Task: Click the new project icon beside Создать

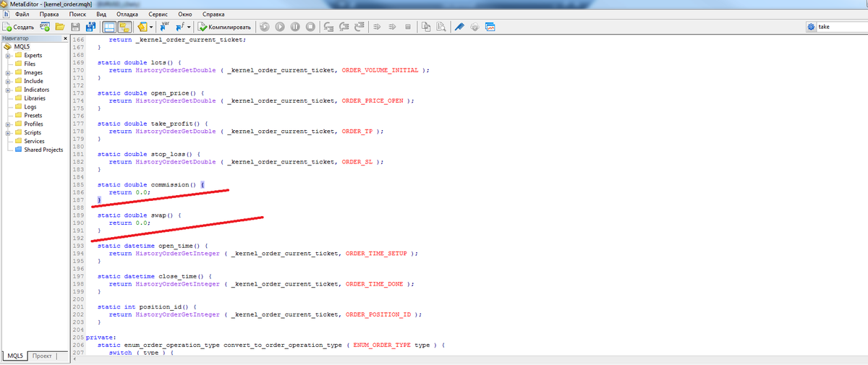Action: [44, 27]
